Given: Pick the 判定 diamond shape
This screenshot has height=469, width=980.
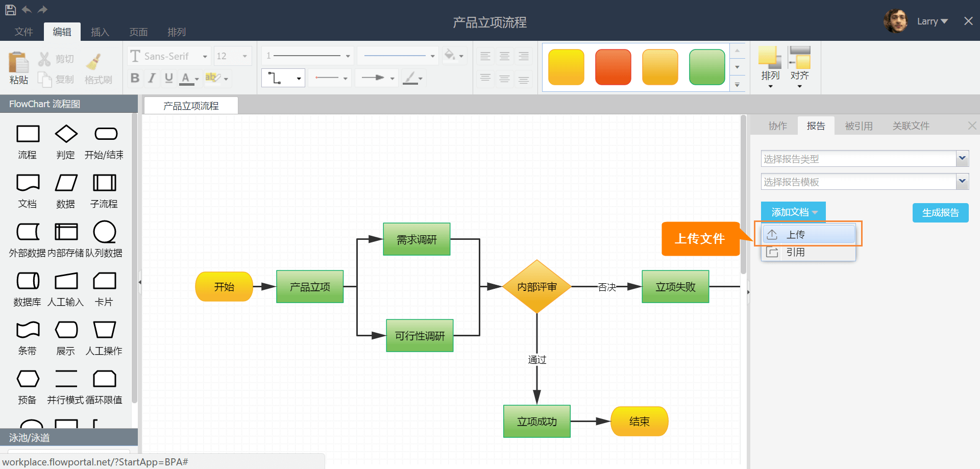Looking at the screenshot, I should 66,134.
